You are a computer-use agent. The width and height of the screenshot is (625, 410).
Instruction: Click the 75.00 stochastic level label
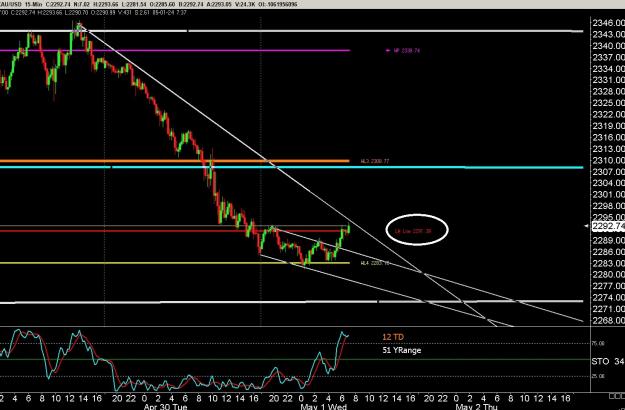click(x=600, y=343)
